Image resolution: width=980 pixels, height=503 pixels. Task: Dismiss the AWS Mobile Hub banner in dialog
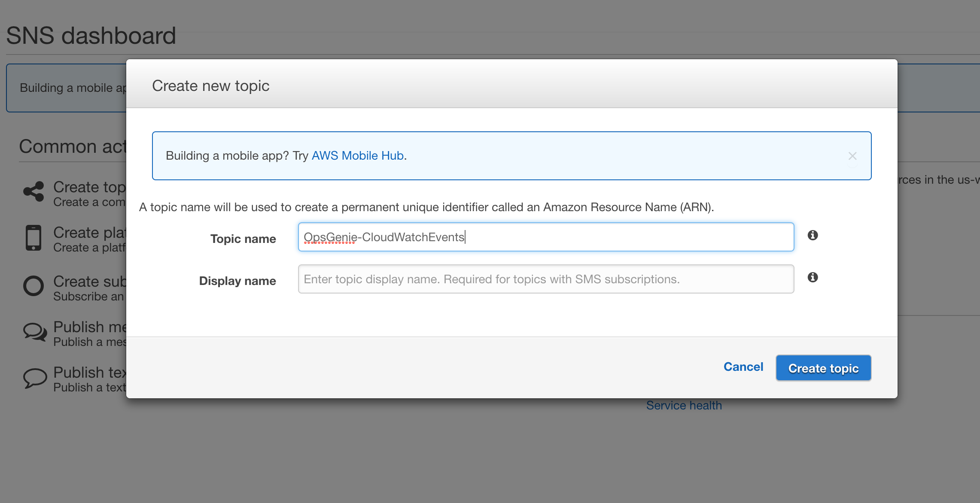(852, 156)
